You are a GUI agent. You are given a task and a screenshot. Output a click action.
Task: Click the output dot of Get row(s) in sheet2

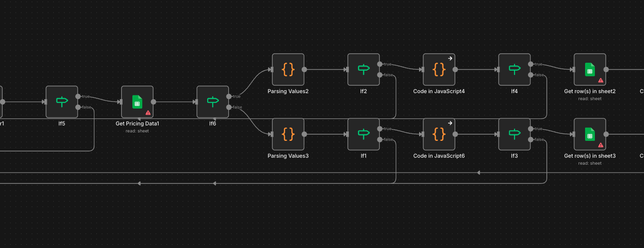(x=606, y=69)
